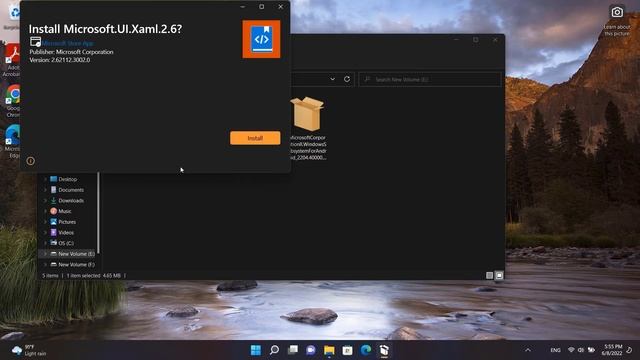Click the navigation pane vertical scrollbar
The width and height of the screenshot is (640, 360).
tap(98, 212)
